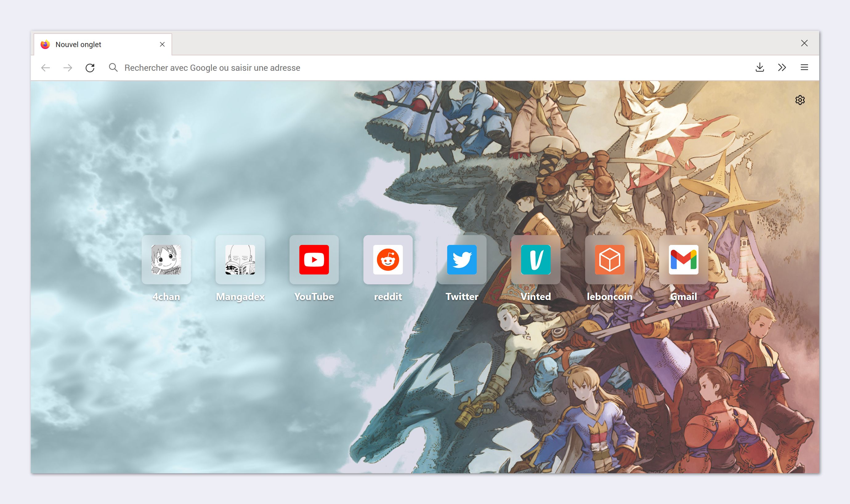Click the back navigation arrow
850x504 pixels.
(x=46, y=68)
